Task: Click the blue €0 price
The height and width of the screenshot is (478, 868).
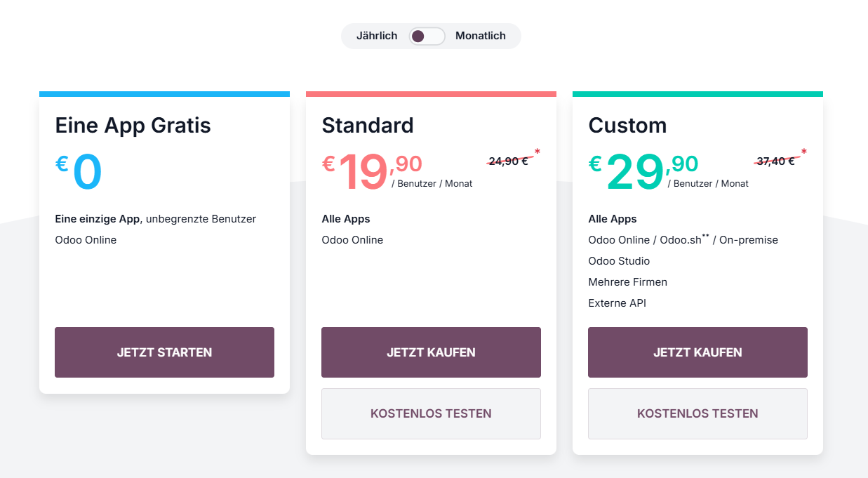Action: click(x=80, y=172)
